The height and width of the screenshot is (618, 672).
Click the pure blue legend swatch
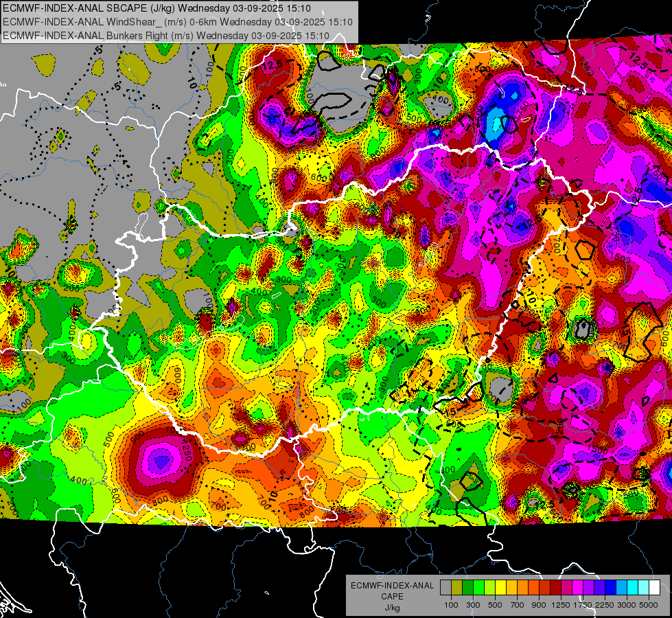click(x=610, y=588)
